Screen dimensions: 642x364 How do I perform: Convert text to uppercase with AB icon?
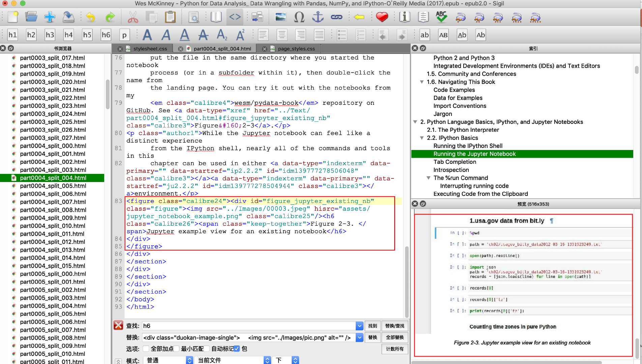tap(443, 35)
